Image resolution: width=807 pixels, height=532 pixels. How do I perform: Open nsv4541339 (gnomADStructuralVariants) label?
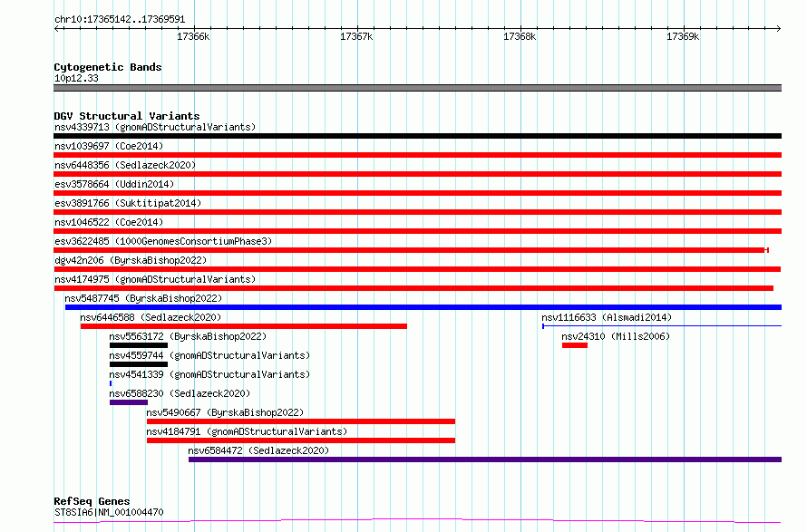coord(209,374)
